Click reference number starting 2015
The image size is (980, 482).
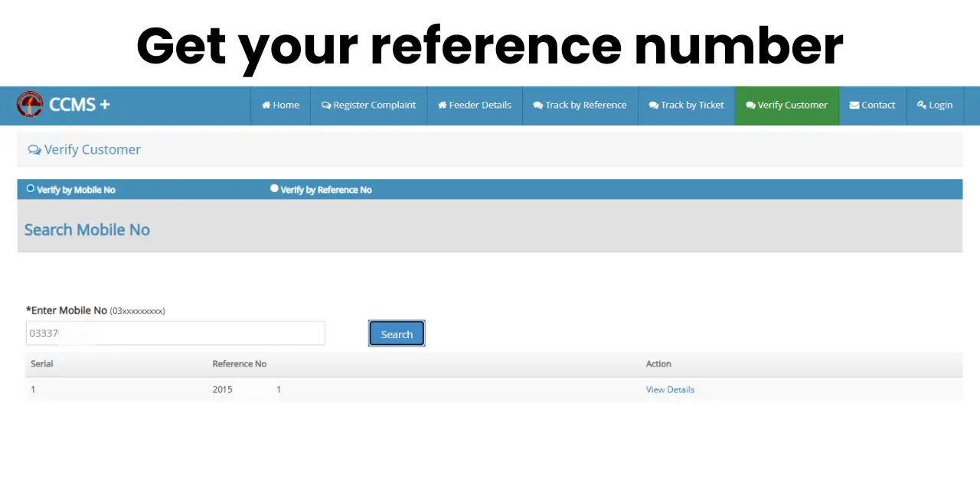coord(247,389)
